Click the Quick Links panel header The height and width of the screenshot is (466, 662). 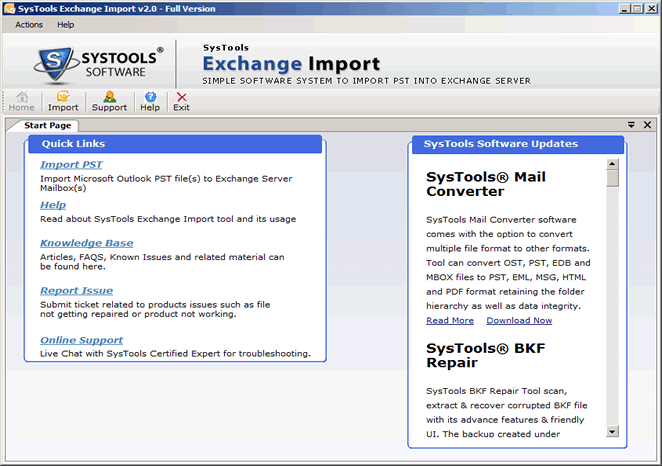click(175, 144)
